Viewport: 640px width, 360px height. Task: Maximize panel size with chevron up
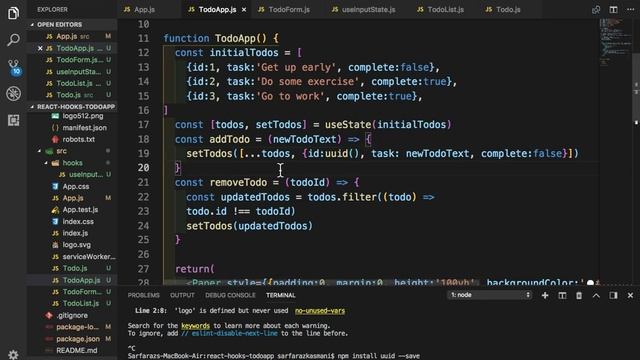[596, 295]
